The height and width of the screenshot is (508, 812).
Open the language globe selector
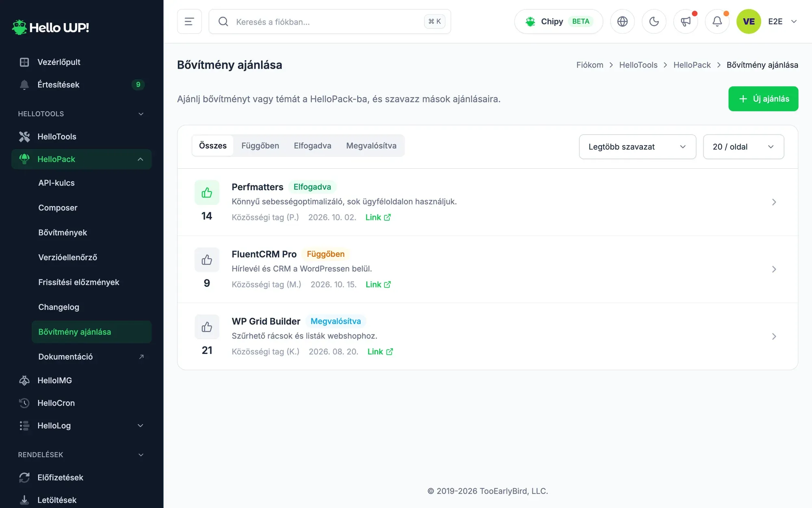point(622,22)
